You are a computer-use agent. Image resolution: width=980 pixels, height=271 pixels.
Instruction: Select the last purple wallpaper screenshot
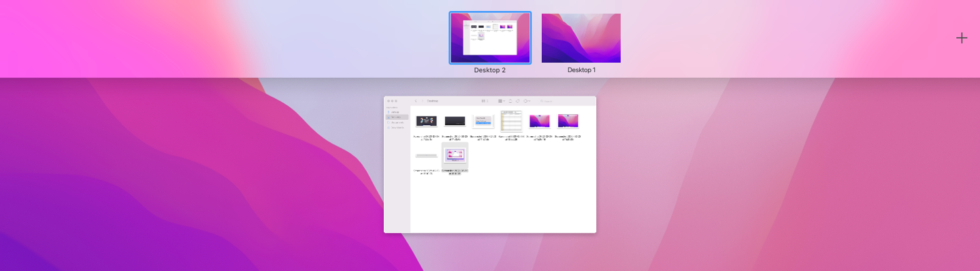(x=568, y=121)
